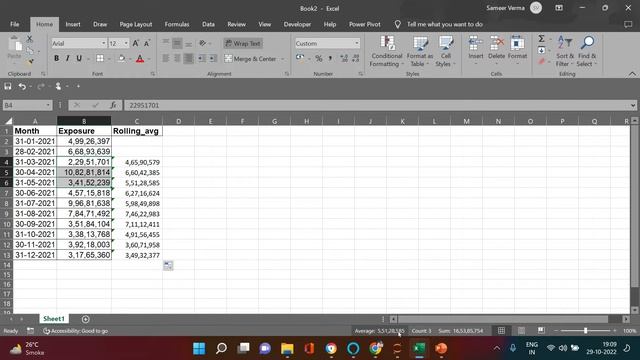Viewport: 640px width, 360px height.
Task: Click the AutoSum sigma icon
Action: coord(541,39)
